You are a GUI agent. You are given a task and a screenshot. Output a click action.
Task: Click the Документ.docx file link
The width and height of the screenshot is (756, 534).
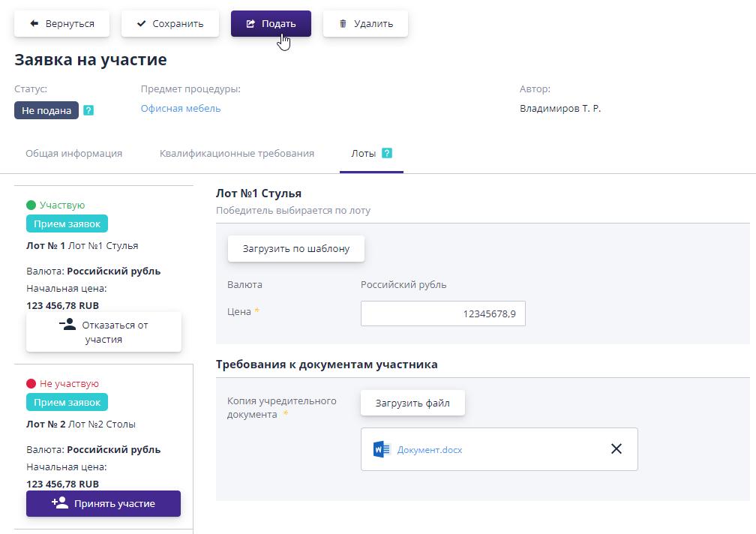pos(428,448)
